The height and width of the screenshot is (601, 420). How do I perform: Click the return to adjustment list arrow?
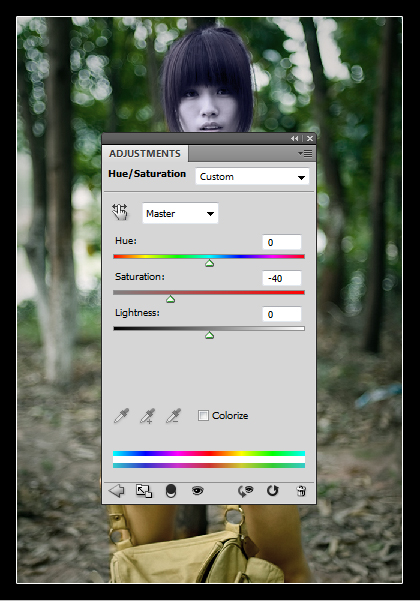[x=116, y=490]
